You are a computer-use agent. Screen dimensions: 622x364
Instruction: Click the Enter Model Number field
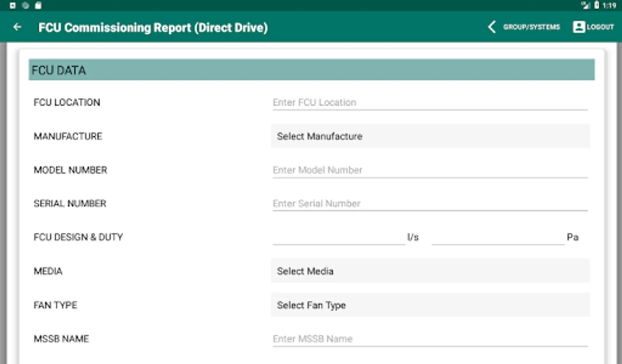tap(430, 170)
